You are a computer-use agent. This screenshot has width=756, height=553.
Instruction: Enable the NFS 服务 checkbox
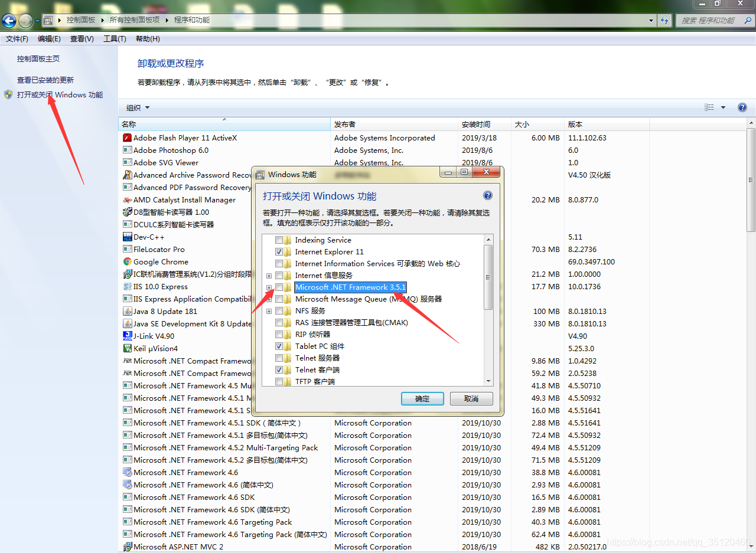pos(279,311)
